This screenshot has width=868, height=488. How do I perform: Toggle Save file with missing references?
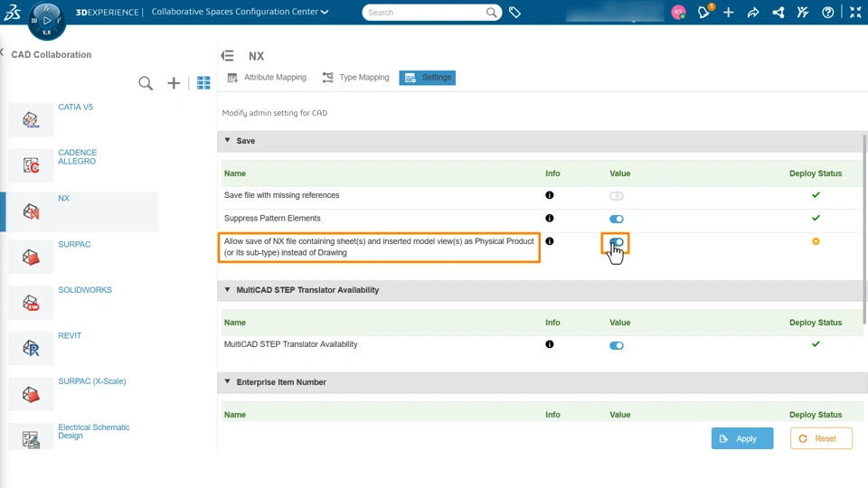616,196
